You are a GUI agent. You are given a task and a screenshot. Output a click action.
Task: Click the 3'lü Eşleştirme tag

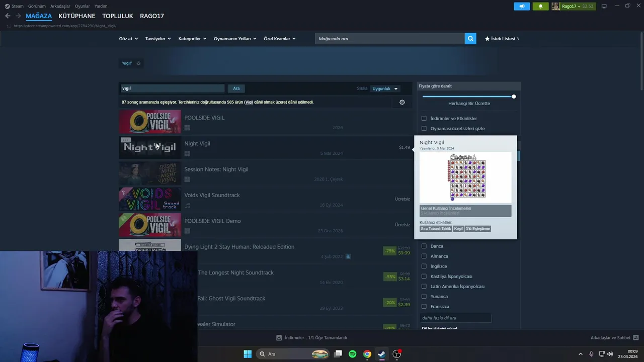[477, 229]
